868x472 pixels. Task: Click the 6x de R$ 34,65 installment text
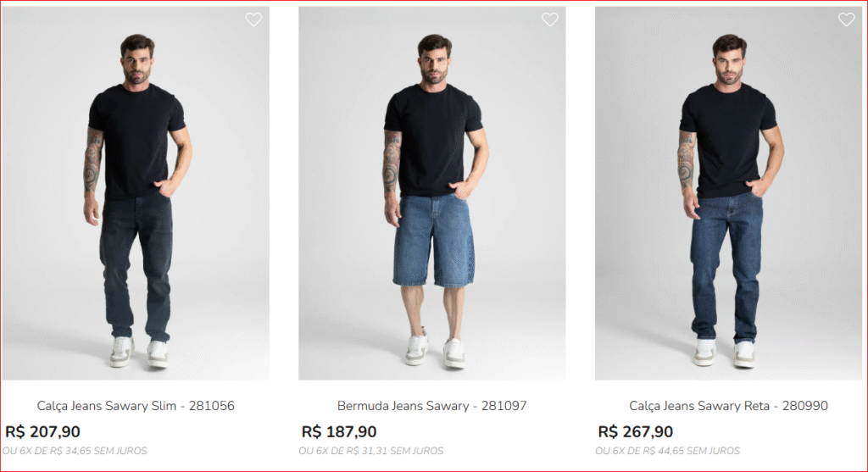(x=75, y=451)
